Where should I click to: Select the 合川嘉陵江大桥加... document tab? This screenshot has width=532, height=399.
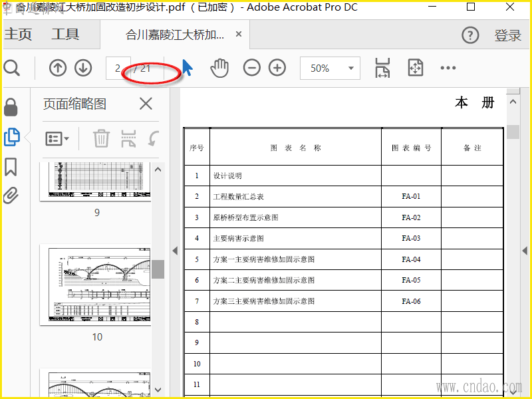tap(175, 35)
